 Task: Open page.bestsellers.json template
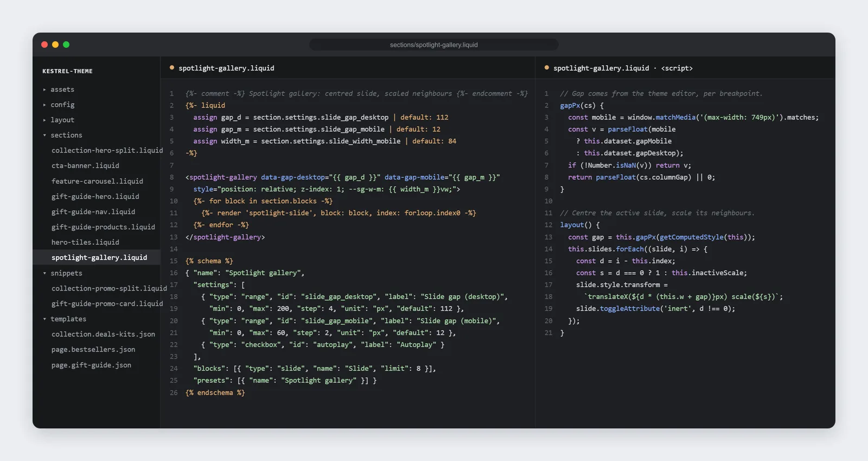point(93,349)
